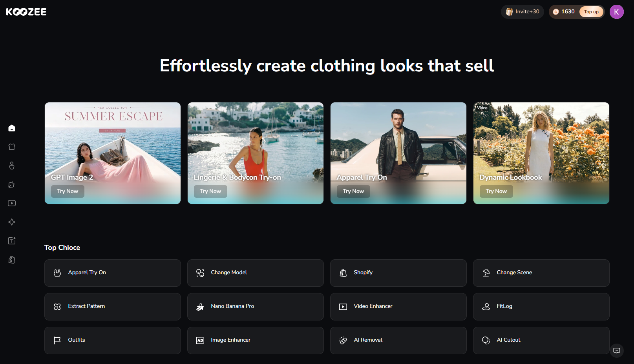This screenshot has height=364, width=634.
Task: Open the apparel shirt icon in sidebar
Action: [12, 147]
